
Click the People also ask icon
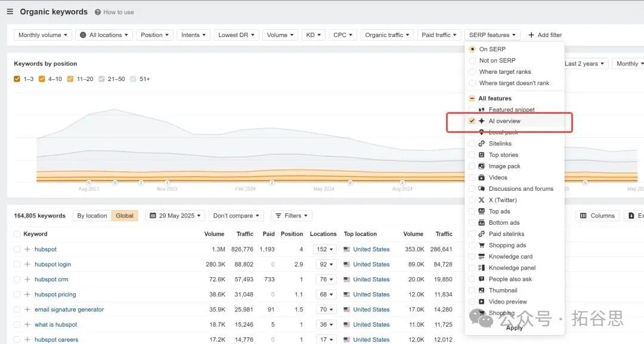point(481,279)
